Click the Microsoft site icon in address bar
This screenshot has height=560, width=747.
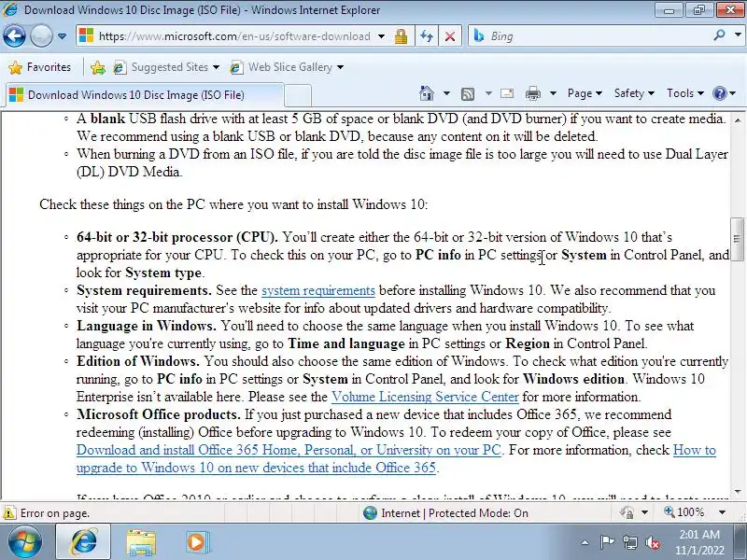[x=86, y=35]
